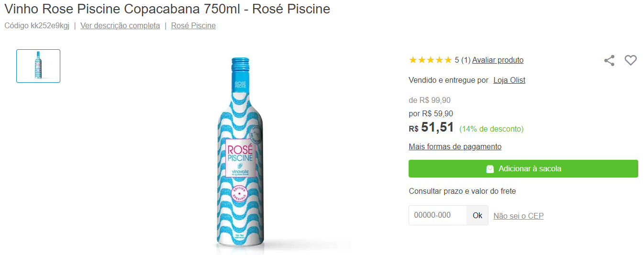Click the review count (1)
The height and width of the screenshot is (255, 644).
466,60
